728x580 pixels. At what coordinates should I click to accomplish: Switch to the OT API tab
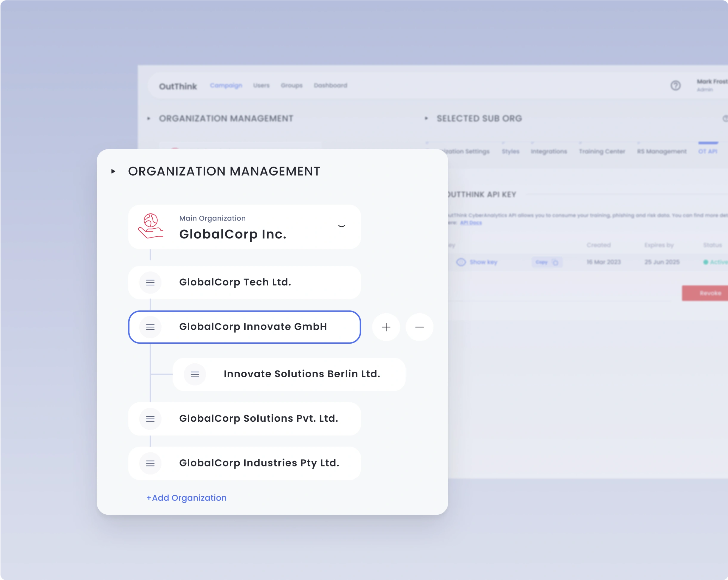click(708, 151)
